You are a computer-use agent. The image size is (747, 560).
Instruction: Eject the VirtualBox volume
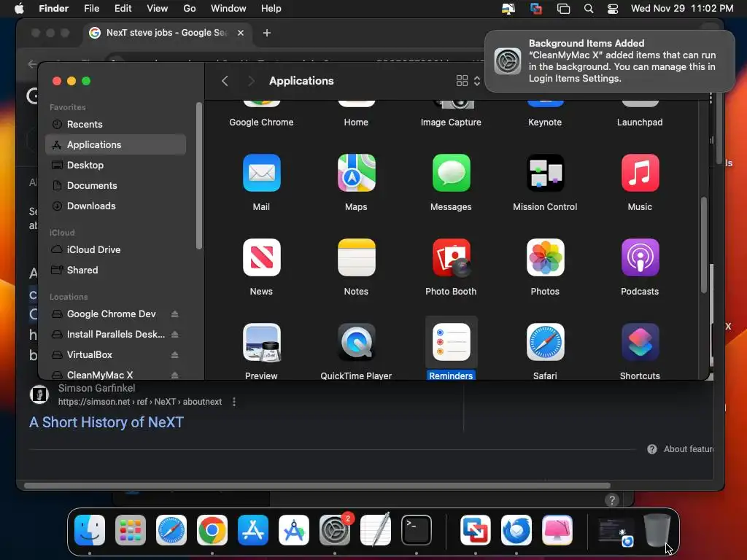click(175, 355)
